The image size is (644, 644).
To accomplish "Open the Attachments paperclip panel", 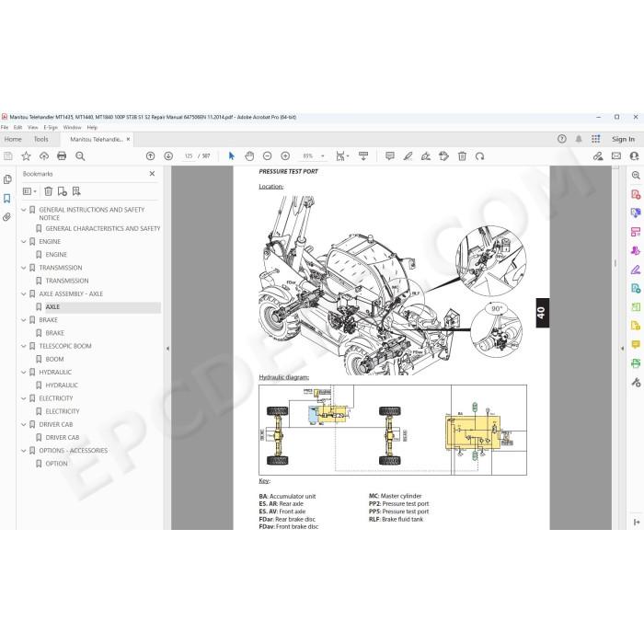I will [7, 217].
